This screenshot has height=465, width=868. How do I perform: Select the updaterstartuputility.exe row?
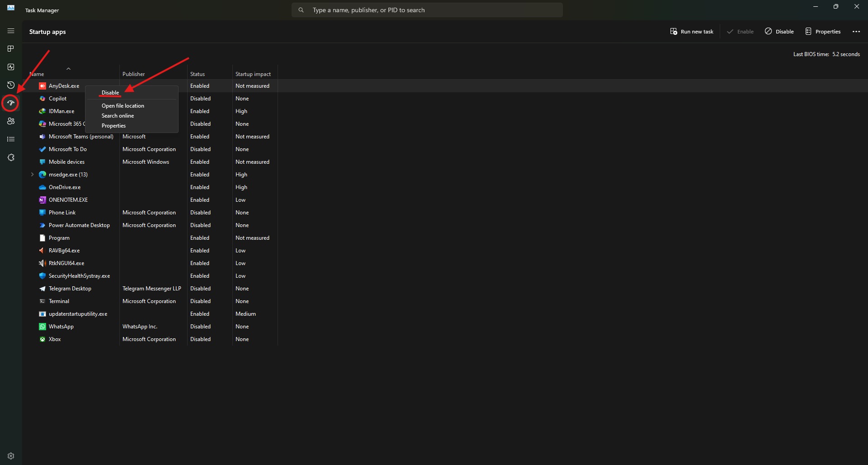coord(445,314)
